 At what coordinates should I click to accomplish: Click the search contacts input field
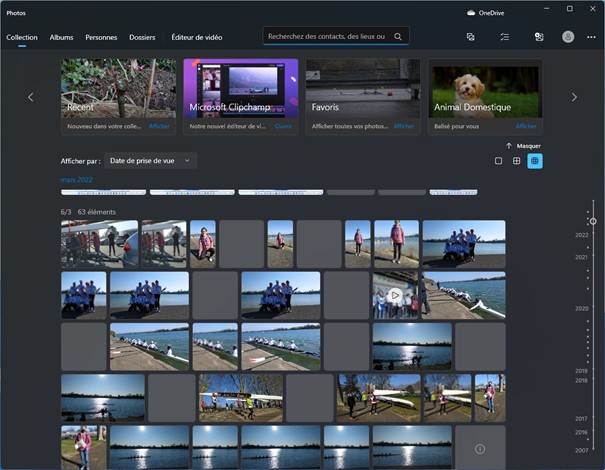(326, 36)
